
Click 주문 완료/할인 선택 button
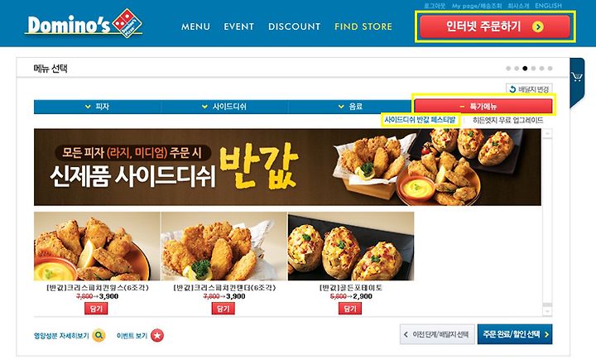point(515,334)
